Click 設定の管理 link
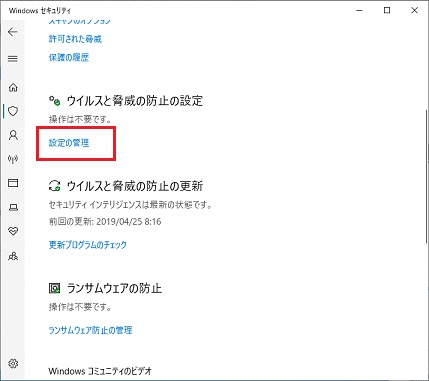The width and height of the screenshot is (429, 381). click(x=69, y=143)
